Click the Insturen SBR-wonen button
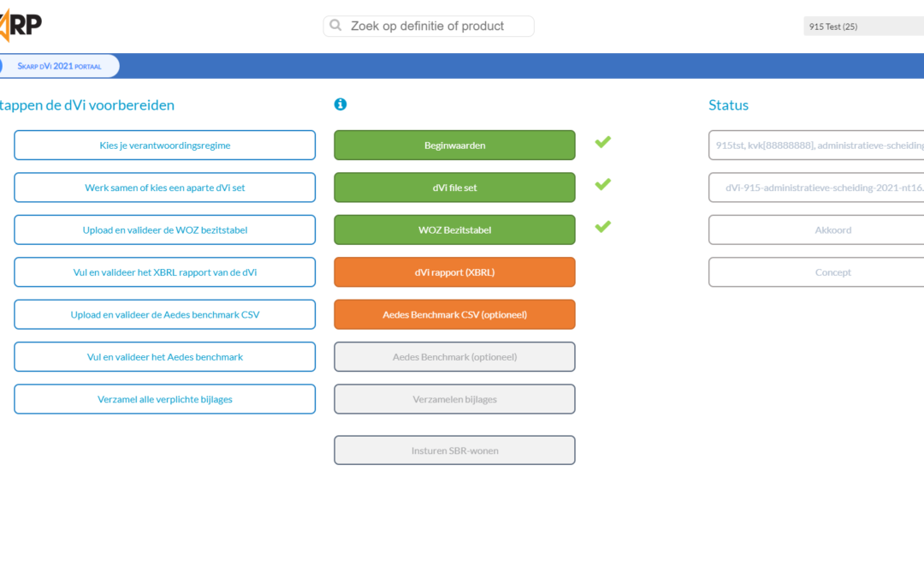Screen dimensions: 924x578 tap(454, 450)
